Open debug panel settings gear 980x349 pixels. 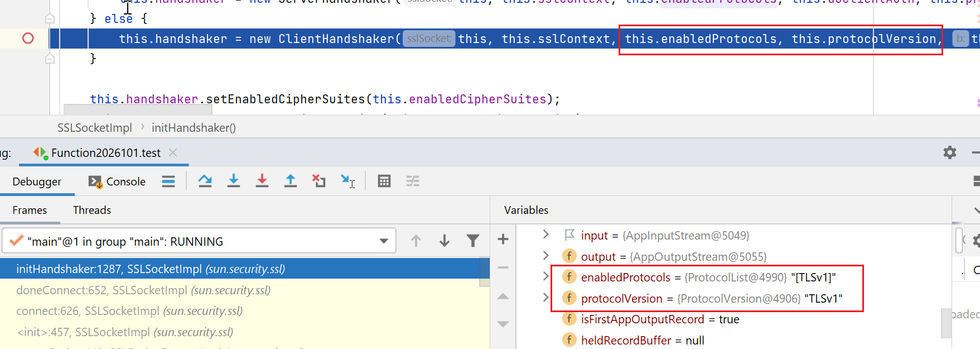[x=949, y=152]
